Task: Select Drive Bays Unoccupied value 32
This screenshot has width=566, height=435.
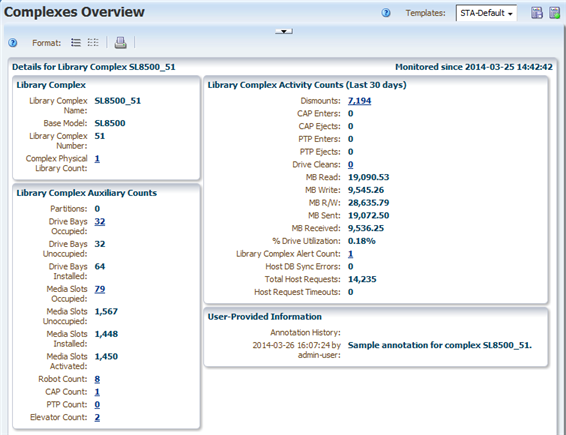Action: [100, 244]
